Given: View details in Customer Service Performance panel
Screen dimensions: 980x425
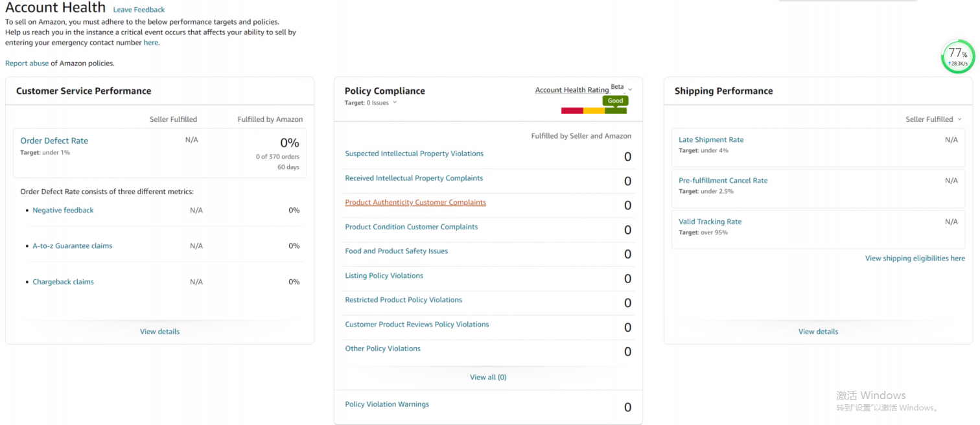Looking at the screenshot, I should (x=159, y=332).
